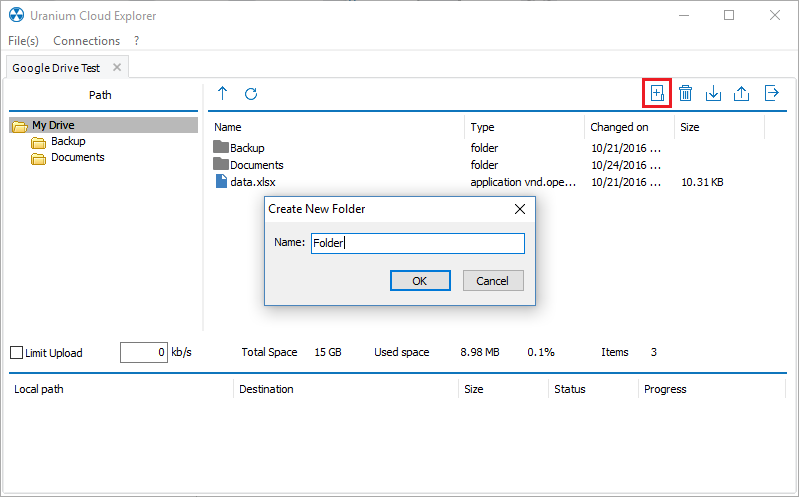
Task: Click the disconnect exit icon
Action: (x=771, y=93)
